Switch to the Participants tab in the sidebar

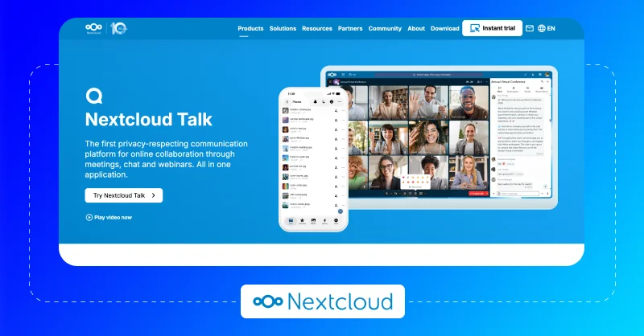(x=514, y=89)
